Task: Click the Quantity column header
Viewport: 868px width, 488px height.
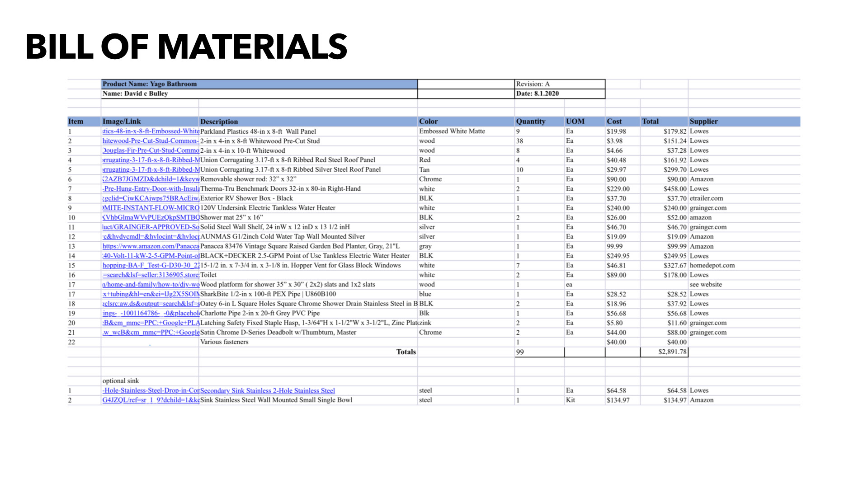Action: point(530,122)
